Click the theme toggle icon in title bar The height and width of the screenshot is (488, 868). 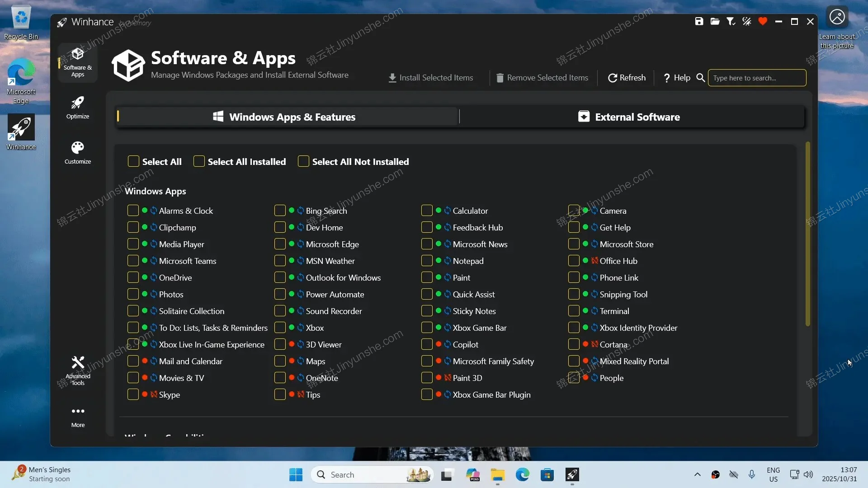click(x=747, y=21)
